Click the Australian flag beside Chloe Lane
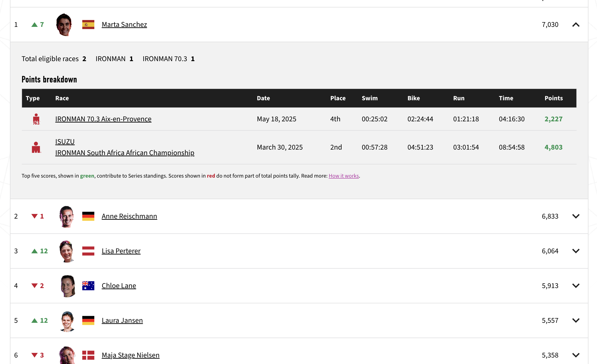 88,286
